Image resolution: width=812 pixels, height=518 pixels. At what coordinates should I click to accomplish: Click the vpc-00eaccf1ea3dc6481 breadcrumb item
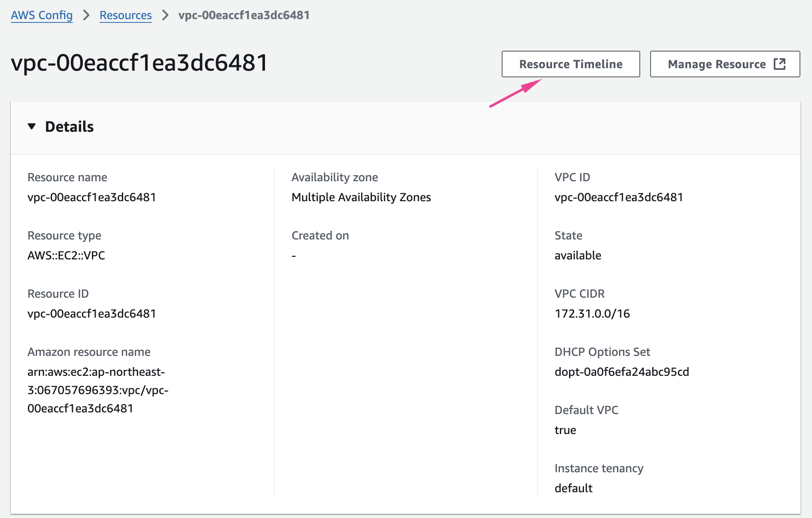coord(244,15)
